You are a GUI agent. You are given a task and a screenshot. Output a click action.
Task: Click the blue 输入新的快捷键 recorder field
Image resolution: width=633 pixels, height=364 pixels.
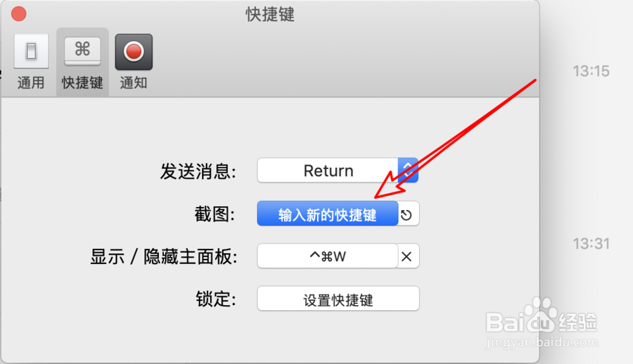pyautogui.click(x=327, y=213)
